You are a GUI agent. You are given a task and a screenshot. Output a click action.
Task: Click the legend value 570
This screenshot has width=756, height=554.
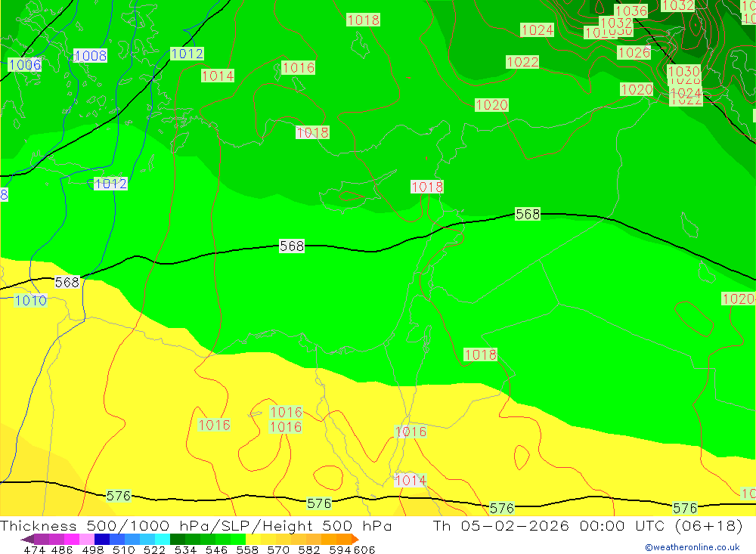[x=277, y=549]
